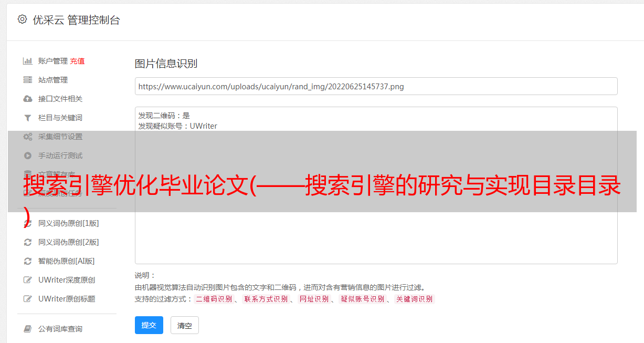Click the 关键词识别 tag

pos(414,299)
